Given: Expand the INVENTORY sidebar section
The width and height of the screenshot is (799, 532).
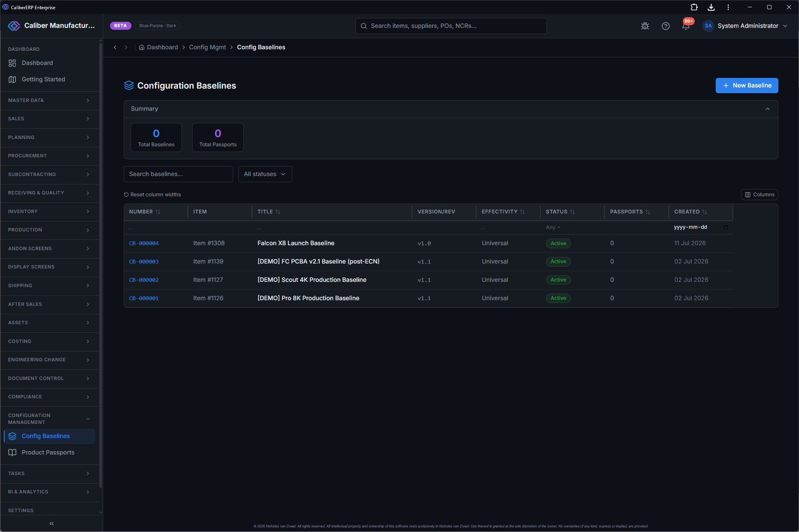Looking at the screenshot, I should (x=49, y=212).
